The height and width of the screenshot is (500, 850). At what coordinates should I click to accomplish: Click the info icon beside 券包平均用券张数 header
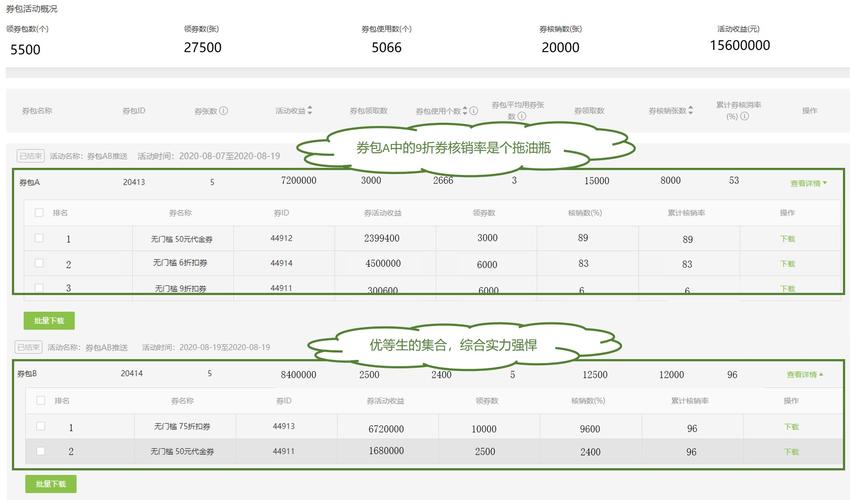(521, 116)
